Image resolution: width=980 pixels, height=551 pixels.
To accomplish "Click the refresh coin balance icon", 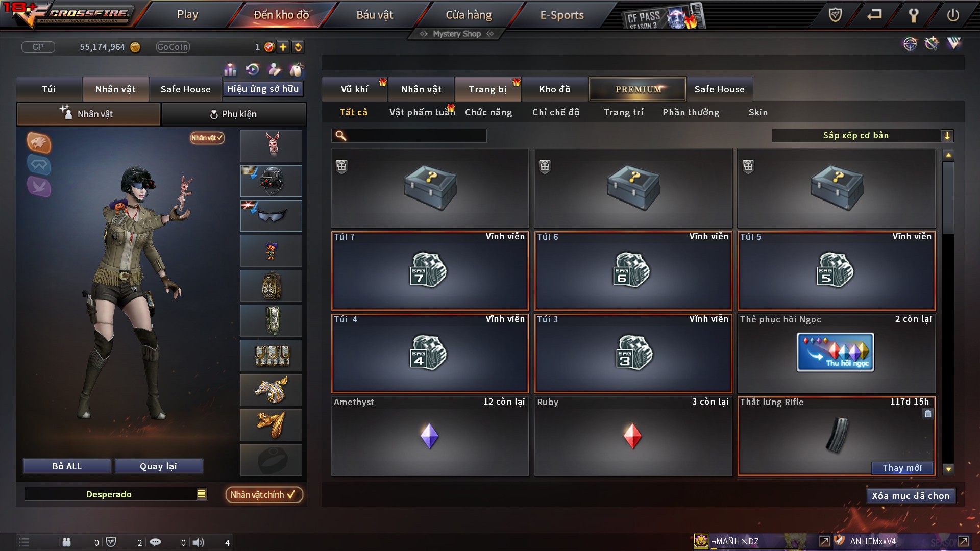I will click(x=298, y=47).
